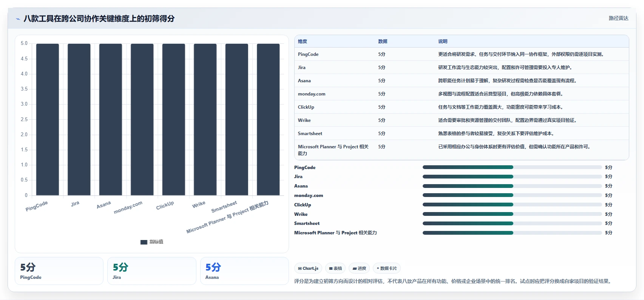The image size is (644, 300).
Task: Click the Microsoft Planner bar in chart
Action: 268,120
